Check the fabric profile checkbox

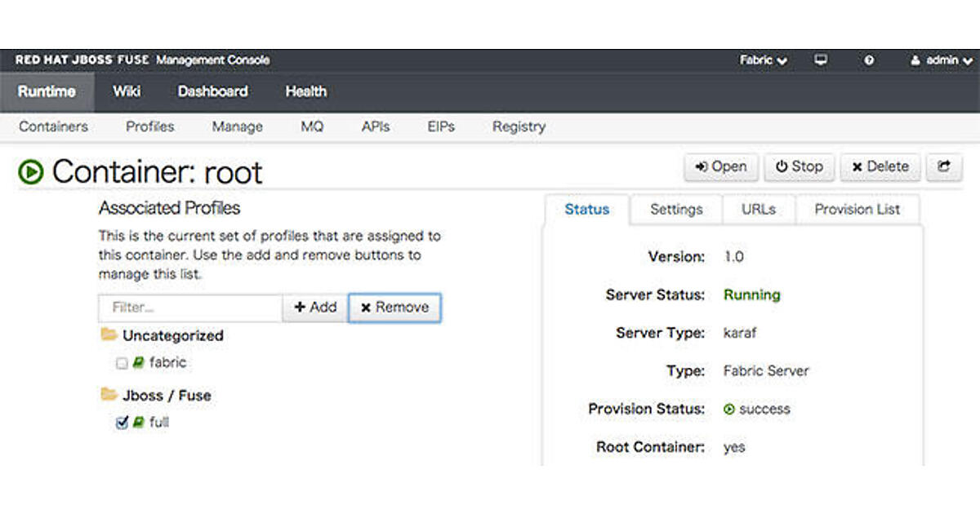tap(122, 363)
